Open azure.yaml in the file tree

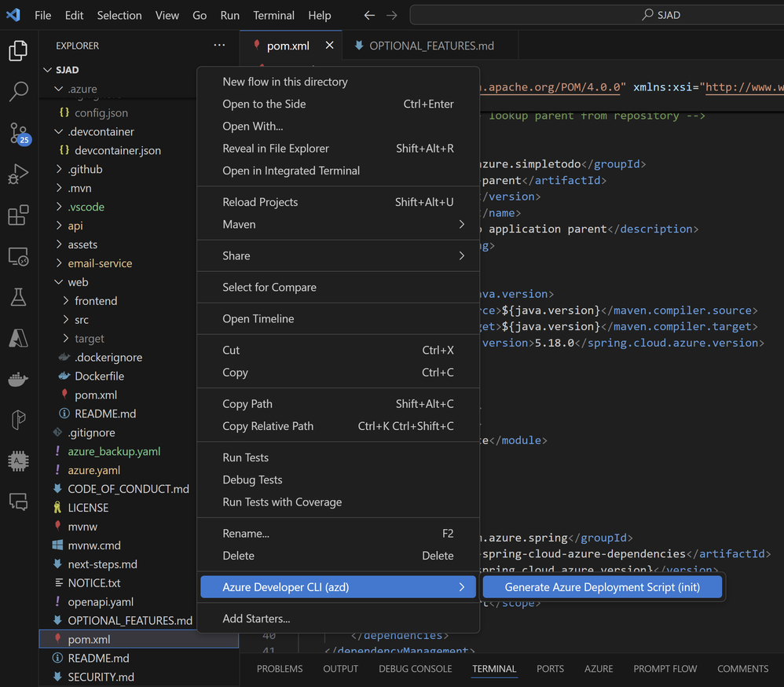pyautogui.click(x=93, y=470)
